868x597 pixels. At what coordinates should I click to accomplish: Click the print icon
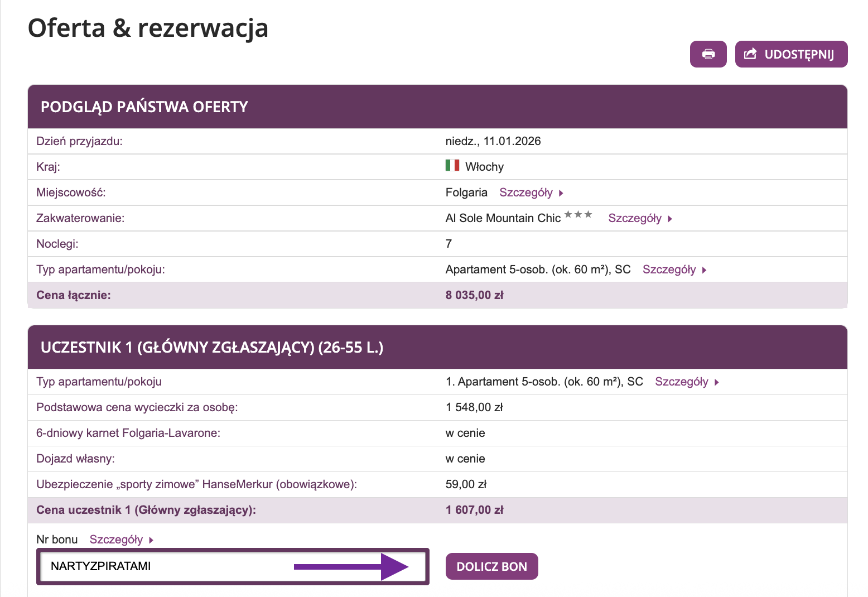click(708, 54)
